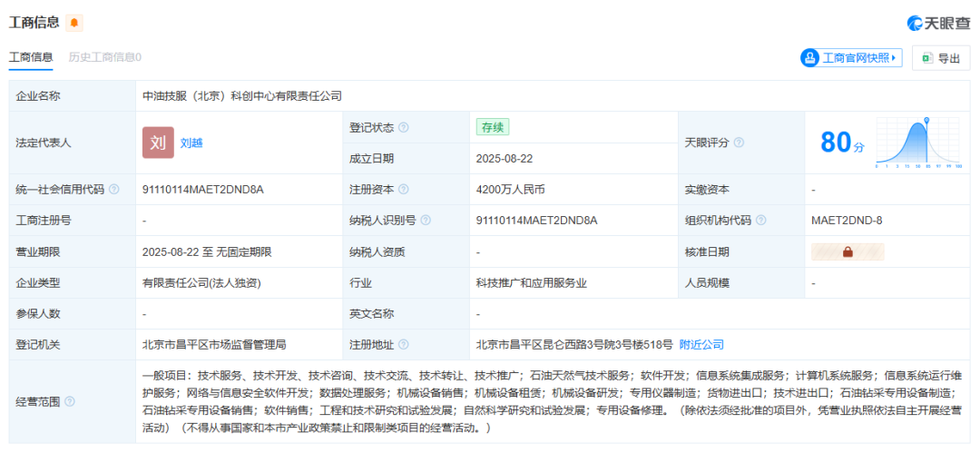Viewport: 980px width, 453px height.
Task: Click help icon next to 注册资本
Action: 403,190
